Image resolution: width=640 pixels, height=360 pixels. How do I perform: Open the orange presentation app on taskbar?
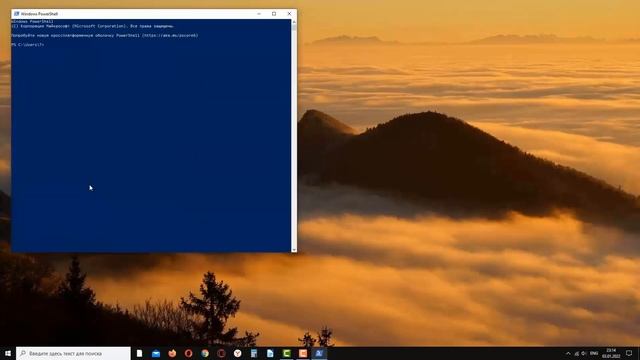point(303,353)
